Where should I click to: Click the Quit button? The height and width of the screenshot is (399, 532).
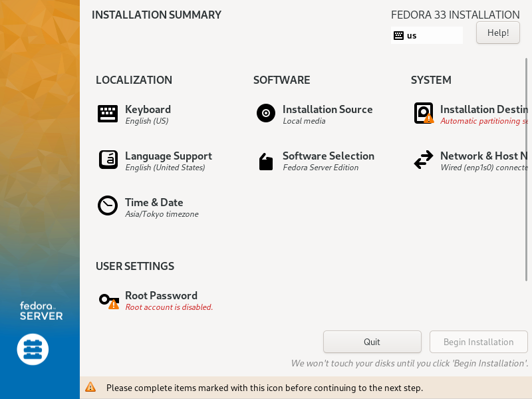372,342
